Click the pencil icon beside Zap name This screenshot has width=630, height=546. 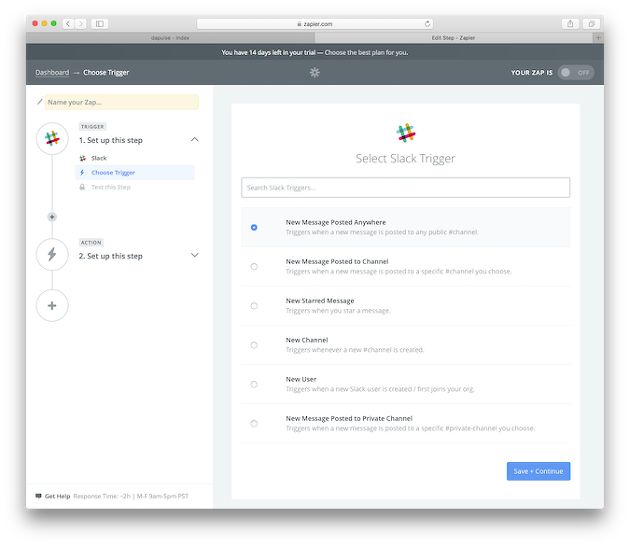pos(39,102)
